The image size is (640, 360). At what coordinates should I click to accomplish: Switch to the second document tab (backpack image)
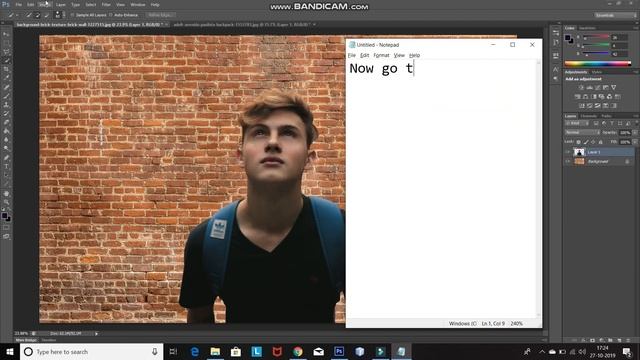coord(241,25)
